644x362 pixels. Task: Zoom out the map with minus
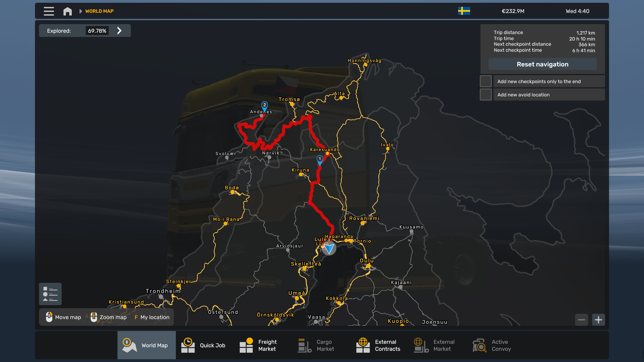pos(581,320)
